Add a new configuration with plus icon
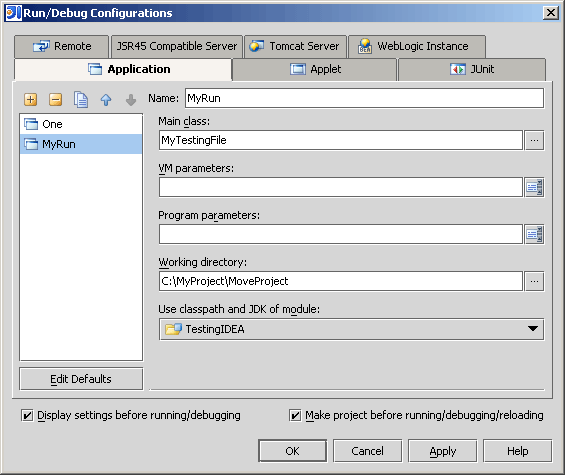The height and width of the screenshot is (475, 565). click(31, 99)
